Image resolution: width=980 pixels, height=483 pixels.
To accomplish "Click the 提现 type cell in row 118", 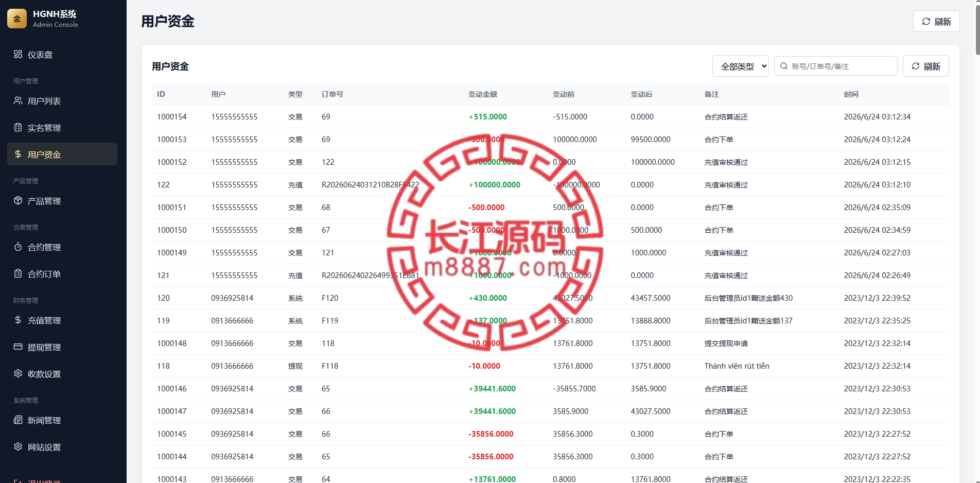I will pyautogui.click(x=295, y=366).
